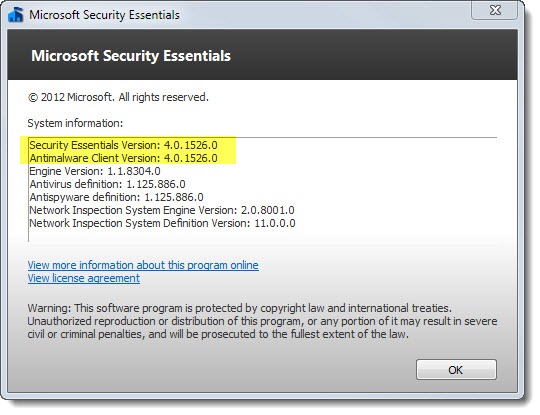Image resolution: width=540 pixels, height=415 pixels.
Task: Click the System information label
Action: pos(75,123)
